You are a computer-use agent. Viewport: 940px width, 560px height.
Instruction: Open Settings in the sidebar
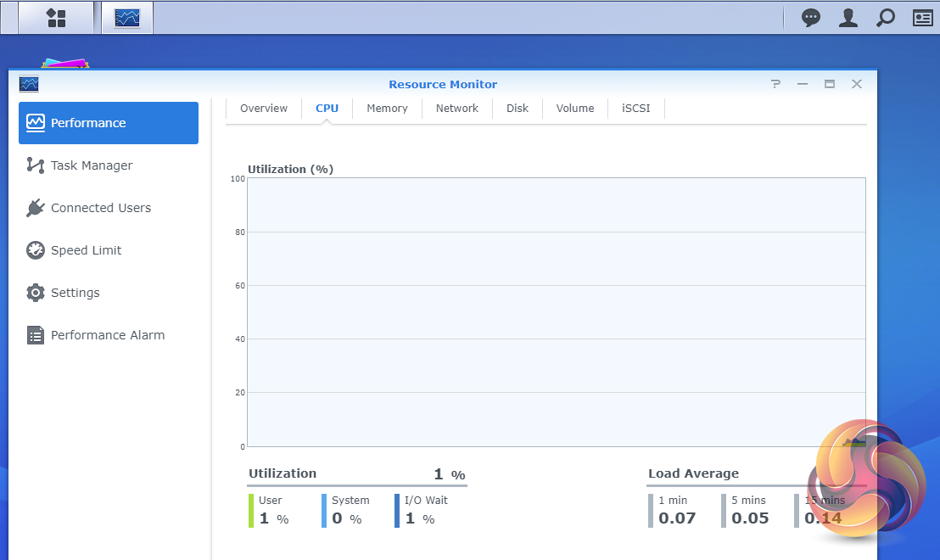75,293
